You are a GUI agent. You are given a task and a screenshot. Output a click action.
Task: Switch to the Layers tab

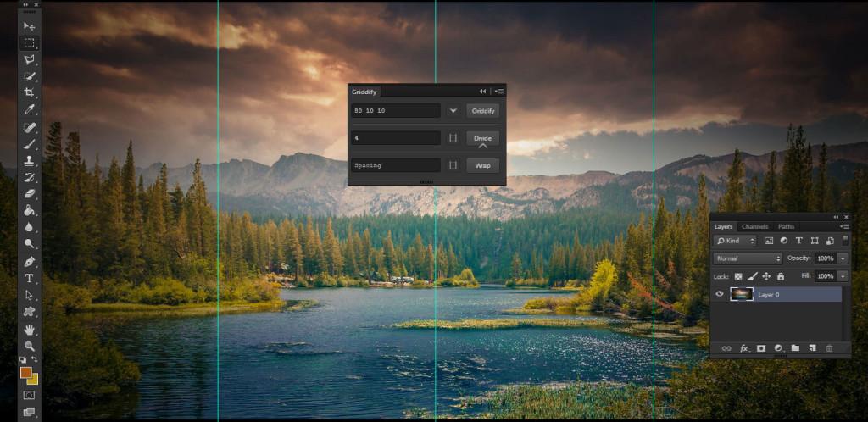pyautogui.click(x=724, y=227)
